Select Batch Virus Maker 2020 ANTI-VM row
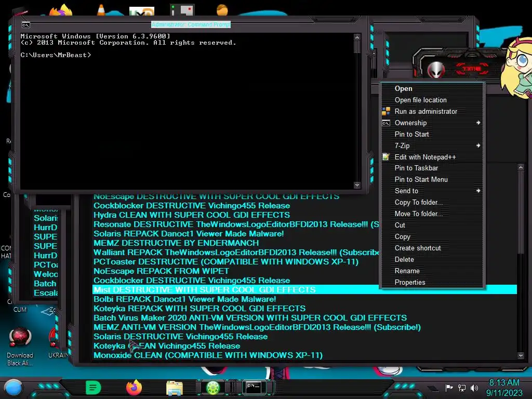The height and width of the screenshot is (399, 532). (250, 318)
